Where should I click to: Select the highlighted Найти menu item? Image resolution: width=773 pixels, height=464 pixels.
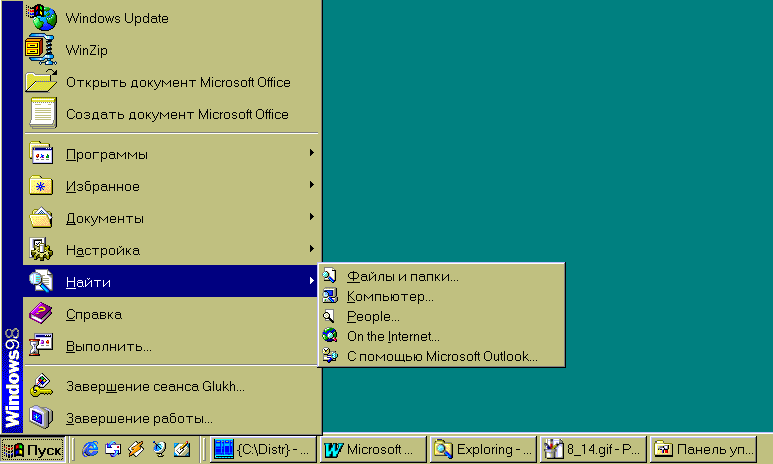pos(171,281)
